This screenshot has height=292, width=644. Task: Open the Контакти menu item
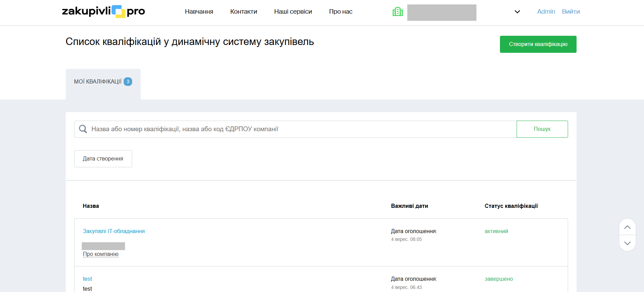[x=244, y=12]
